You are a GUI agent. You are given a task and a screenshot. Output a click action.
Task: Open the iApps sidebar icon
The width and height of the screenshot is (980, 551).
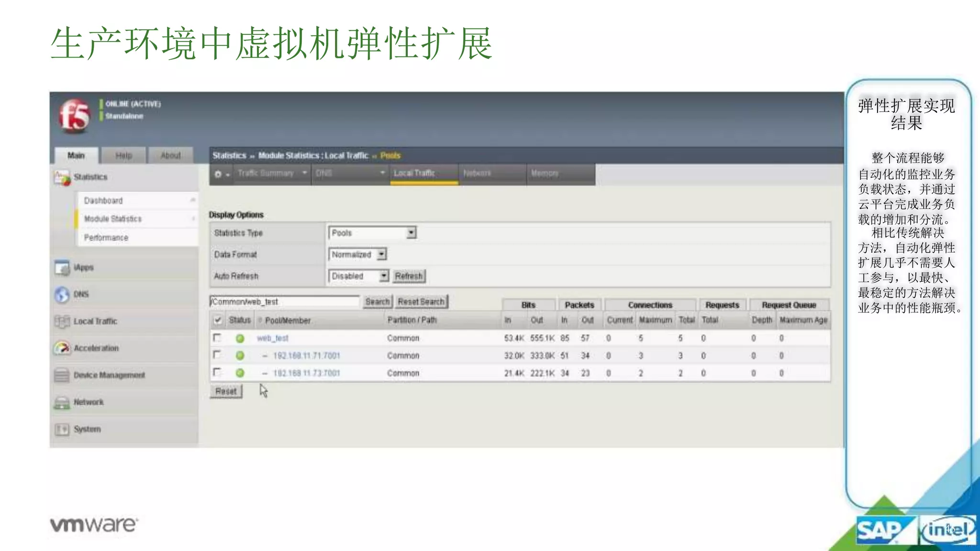[x=62, y=268]
